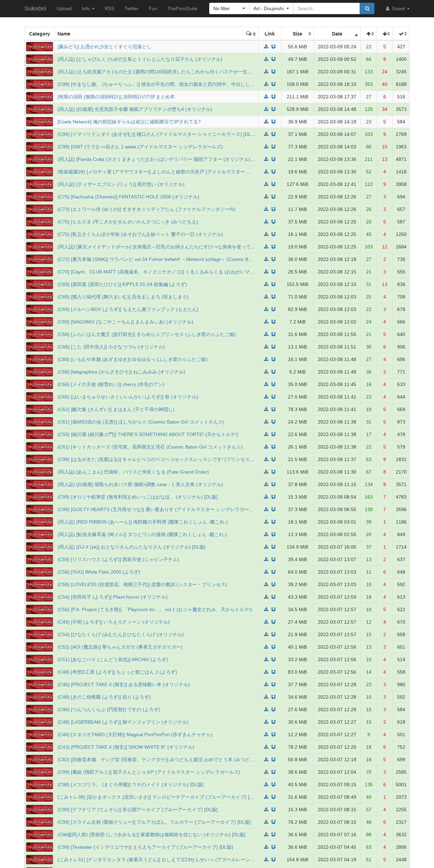The height and width of the screenshot is (868, 434).
Task: Open magnet link for White Flats 2000 row
Action: pyautogui.click(x=273, y=572)
